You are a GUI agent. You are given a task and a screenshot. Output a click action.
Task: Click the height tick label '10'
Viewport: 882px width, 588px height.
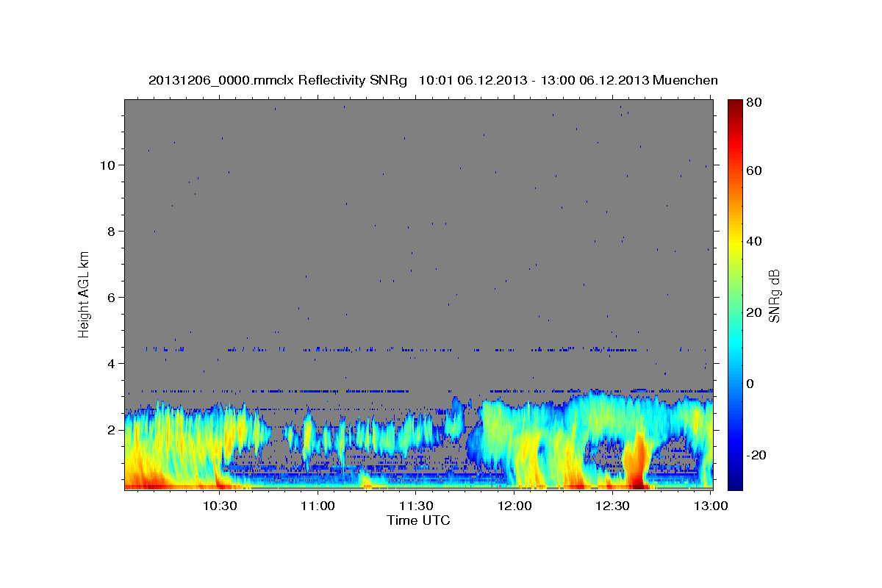[x=108, y=165]
